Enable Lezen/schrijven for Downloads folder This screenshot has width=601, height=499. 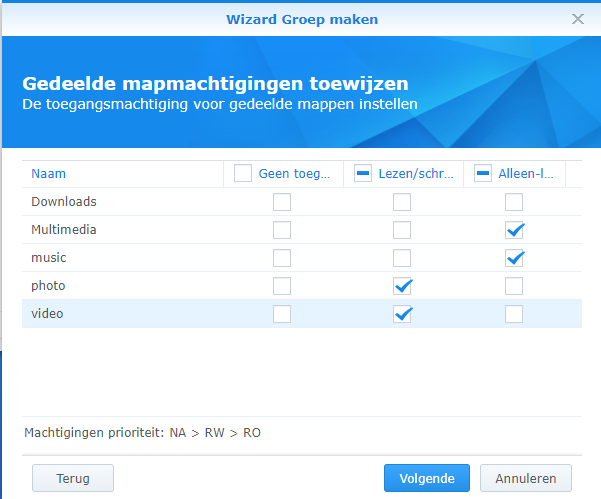click(x=402, y=202)
